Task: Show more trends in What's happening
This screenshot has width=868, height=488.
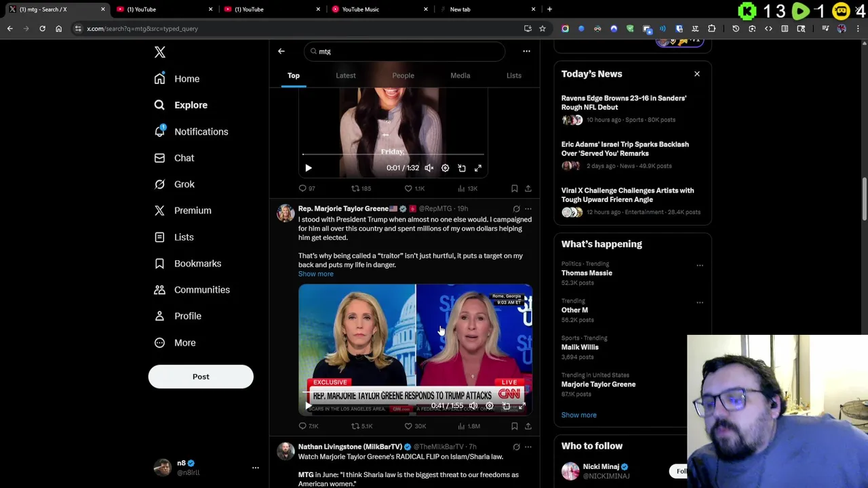Action: point(579,415)
